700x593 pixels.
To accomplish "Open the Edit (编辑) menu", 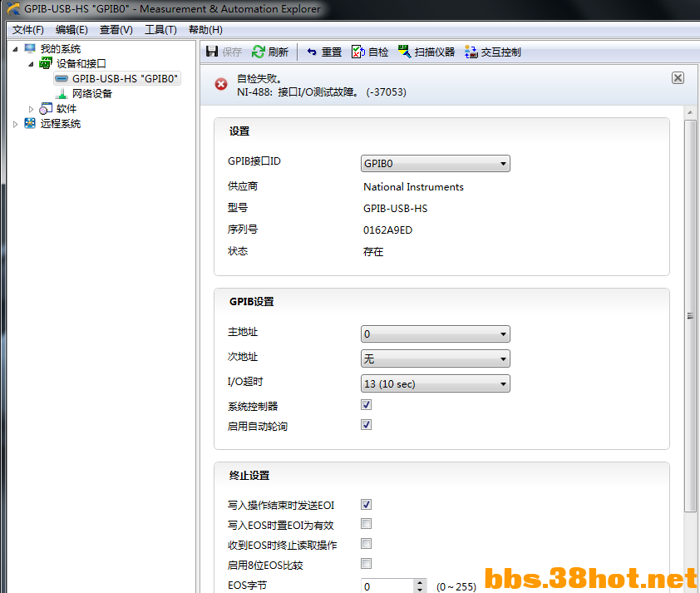I will [x=71, y=30].
